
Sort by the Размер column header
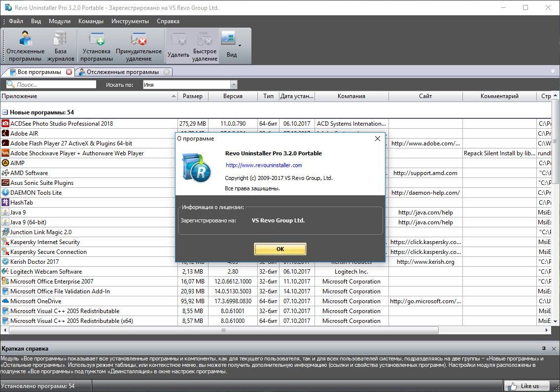click(193, 96)
